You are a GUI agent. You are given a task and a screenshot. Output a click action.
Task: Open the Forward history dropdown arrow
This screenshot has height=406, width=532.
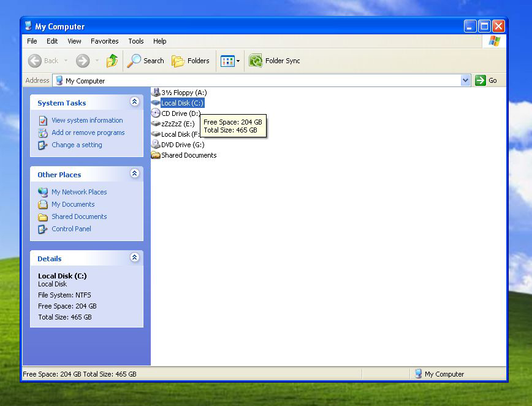pyautogui.click(x=97, y=61)
